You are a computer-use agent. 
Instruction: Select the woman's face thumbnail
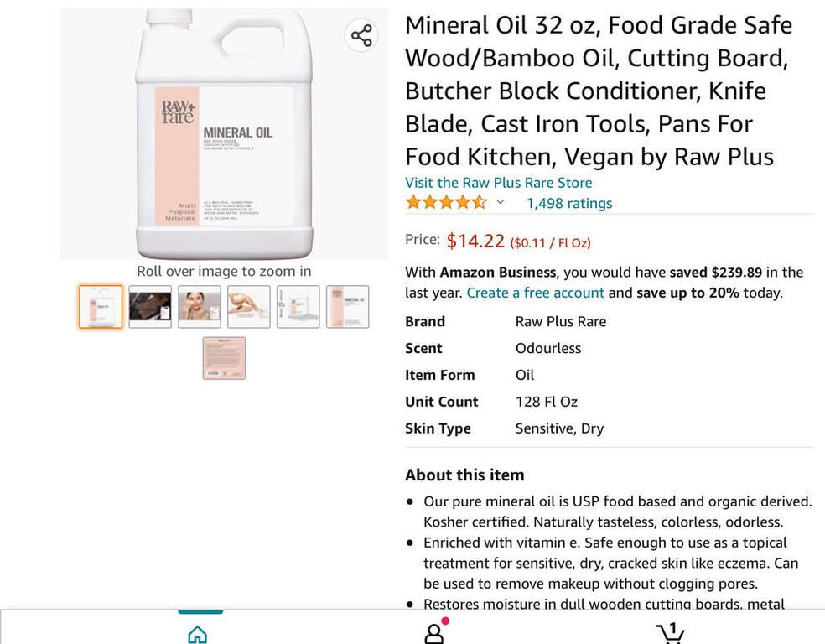click(200, 307)
